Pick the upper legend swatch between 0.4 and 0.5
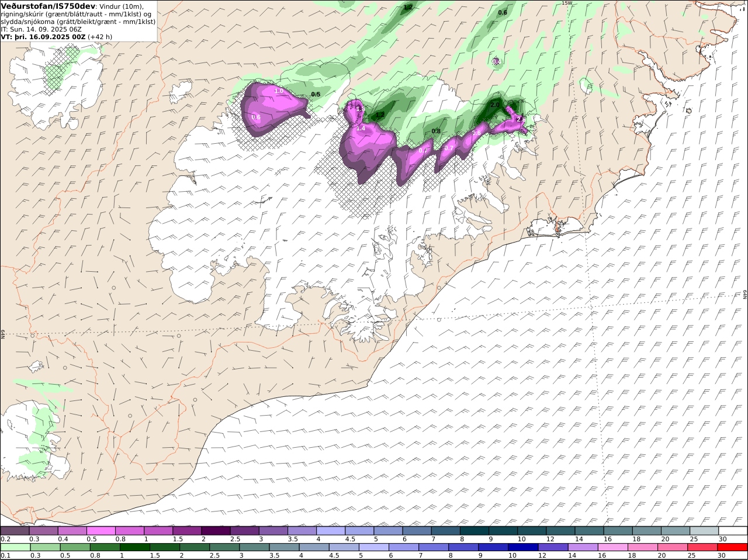Image resolution: width=748 pixels, height=560 pixels. (72, 531)
